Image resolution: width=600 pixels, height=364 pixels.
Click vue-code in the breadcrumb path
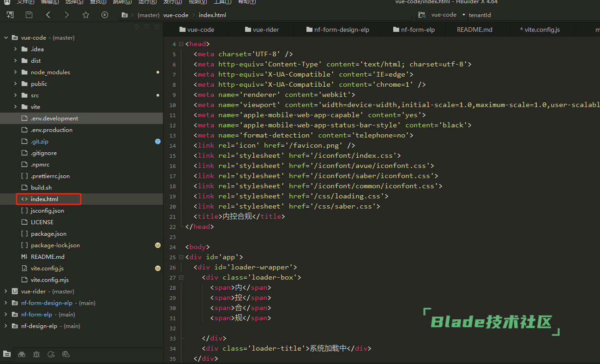click(176, 15)
